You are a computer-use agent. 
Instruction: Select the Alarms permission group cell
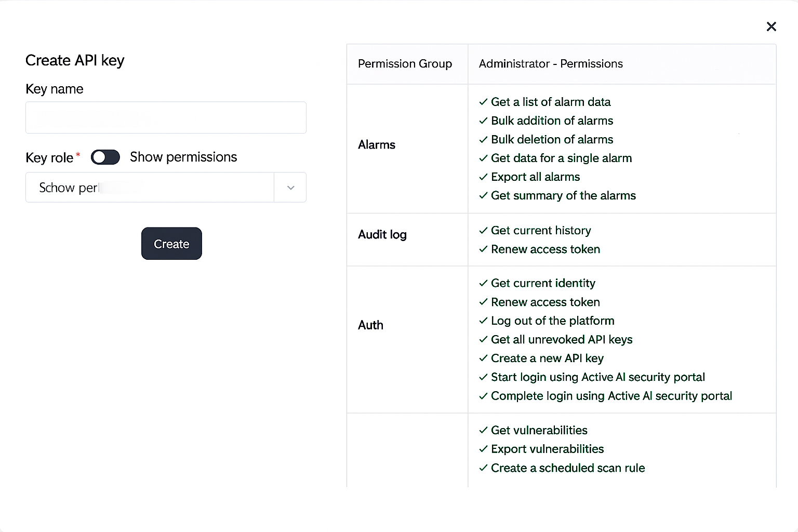[x=377, y=145]
